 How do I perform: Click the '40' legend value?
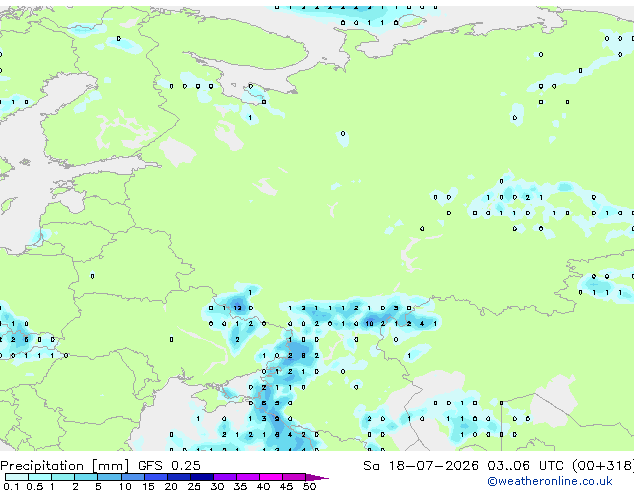click(x=263, y=486)
